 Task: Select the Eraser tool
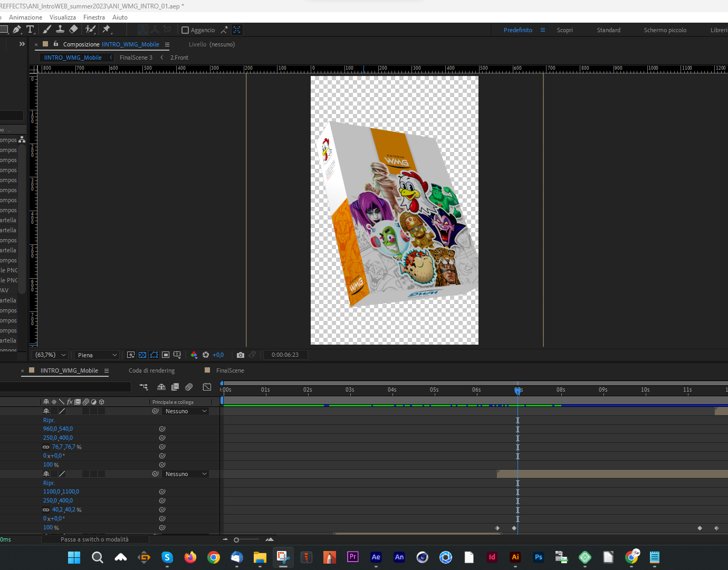click(x=73, y=30)
